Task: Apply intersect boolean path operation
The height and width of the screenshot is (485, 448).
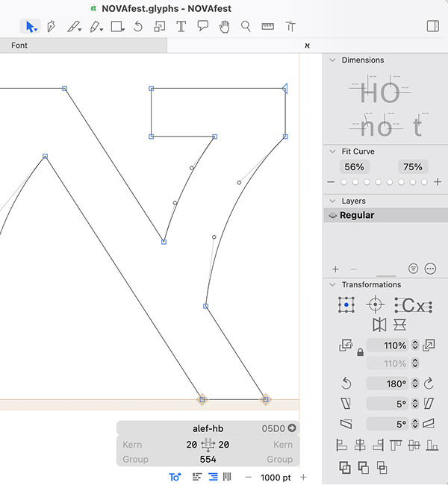Action: [382, 467]
